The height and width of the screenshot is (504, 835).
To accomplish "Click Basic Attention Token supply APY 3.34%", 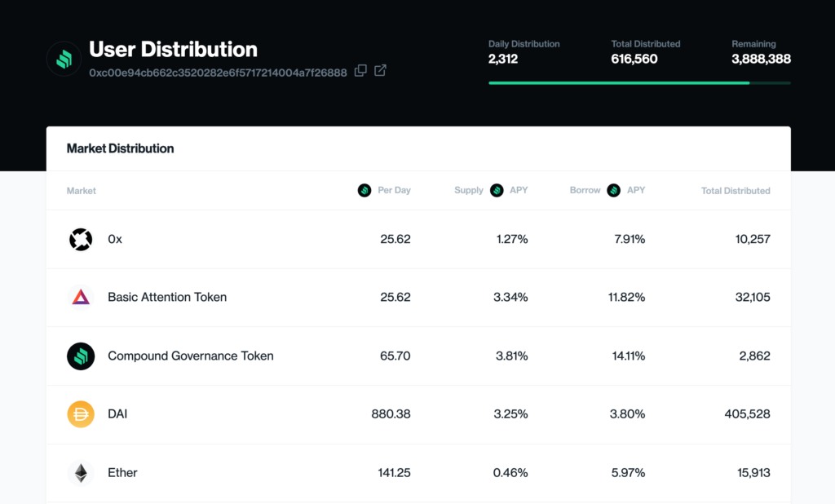I will point(510,298).
